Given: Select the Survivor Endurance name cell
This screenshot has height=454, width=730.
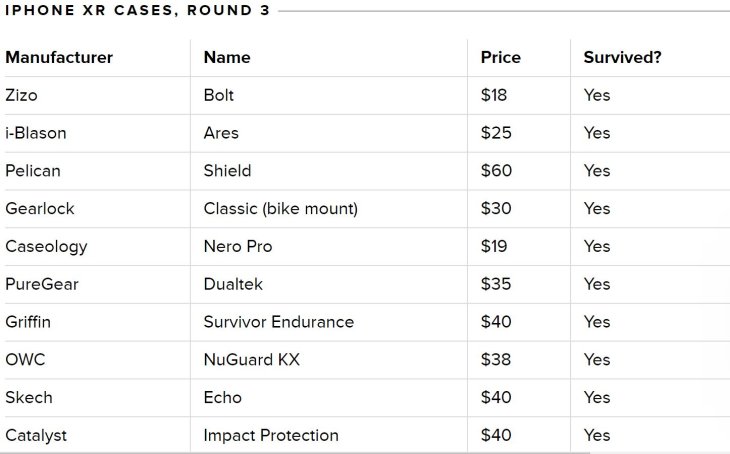Looking at the screenshot, I should (x=278, y=322).
